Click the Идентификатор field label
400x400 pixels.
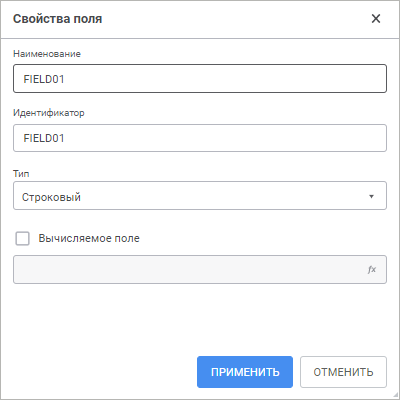[49, 113]
